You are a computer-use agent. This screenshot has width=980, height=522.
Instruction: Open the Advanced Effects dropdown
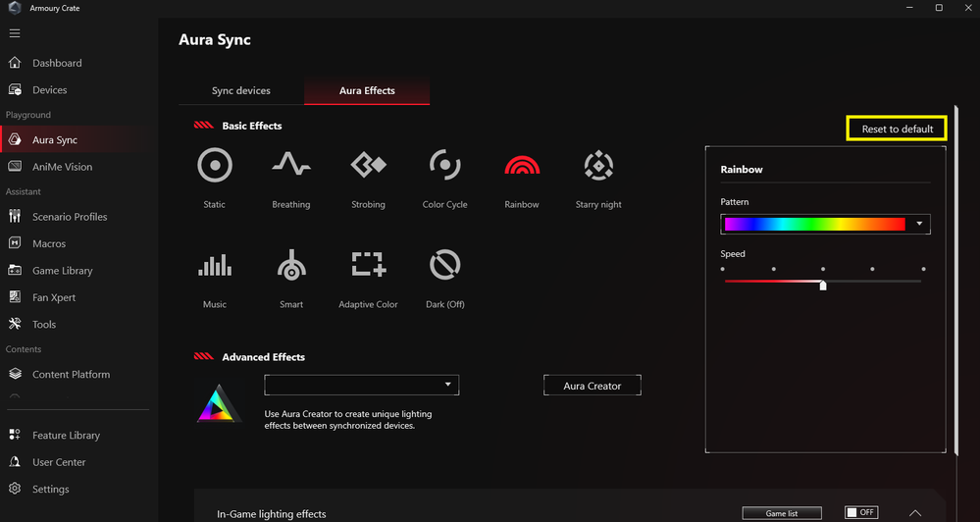pos(362,385)
